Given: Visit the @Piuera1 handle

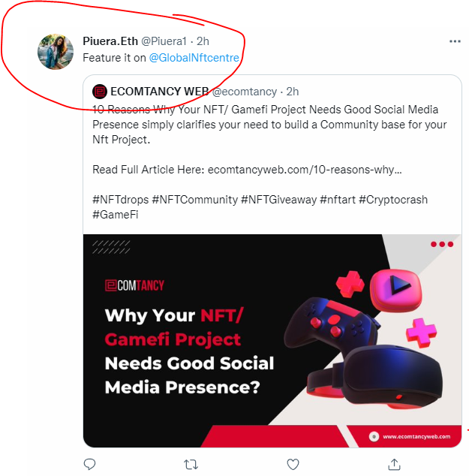Looking at the screenshot, I should coord(164,41).
